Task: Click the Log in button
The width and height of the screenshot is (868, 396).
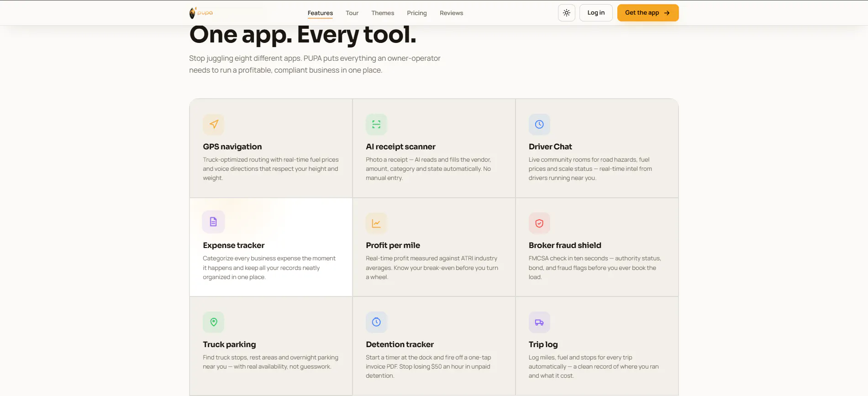Action: (596, 13)
